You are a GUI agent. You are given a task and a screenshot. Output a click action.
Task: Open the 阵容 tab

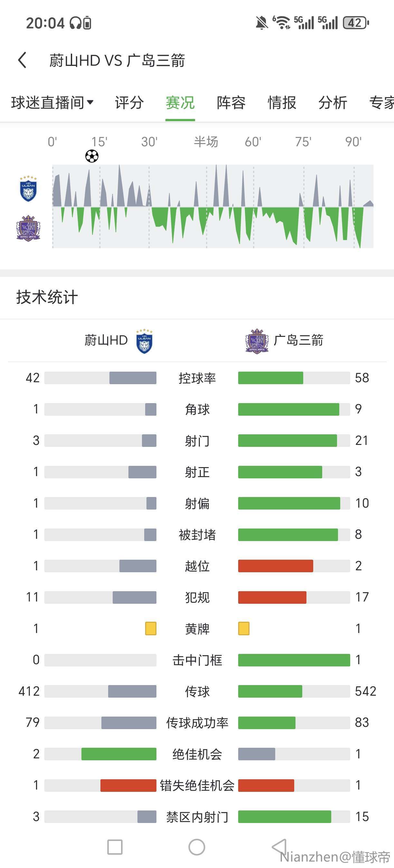point(231,103)
